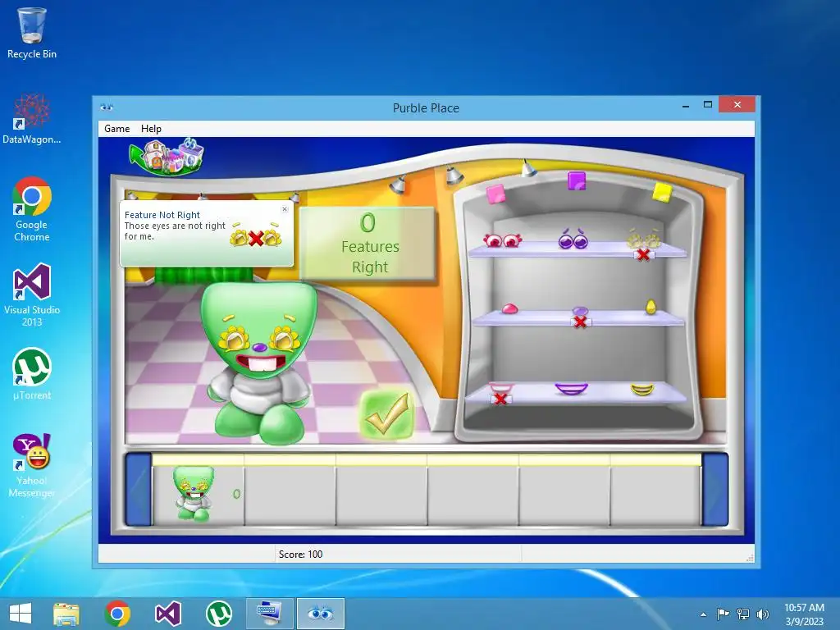Select the yellow mouth on the shelf
Image resolution: width=840 pixels, height=630 pixels.
pyautogui.click(x=641, y=389)
